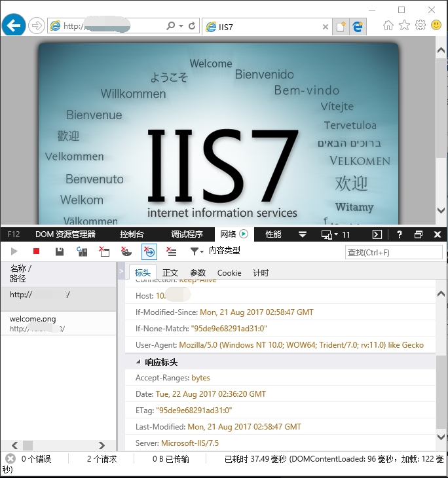Send feedback with the smiley icon

[436, 25]
